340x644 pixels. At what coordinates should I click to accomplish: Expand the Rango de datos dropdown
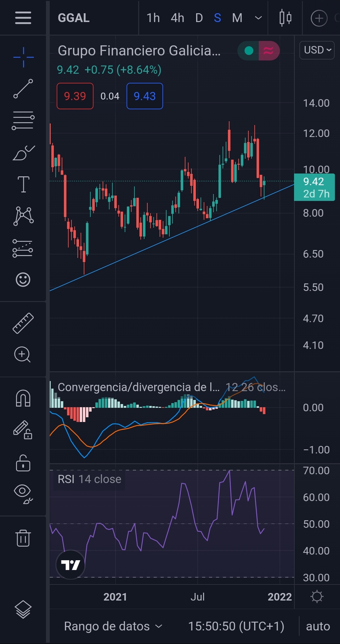pyautogui.click(x=113, y=626)
